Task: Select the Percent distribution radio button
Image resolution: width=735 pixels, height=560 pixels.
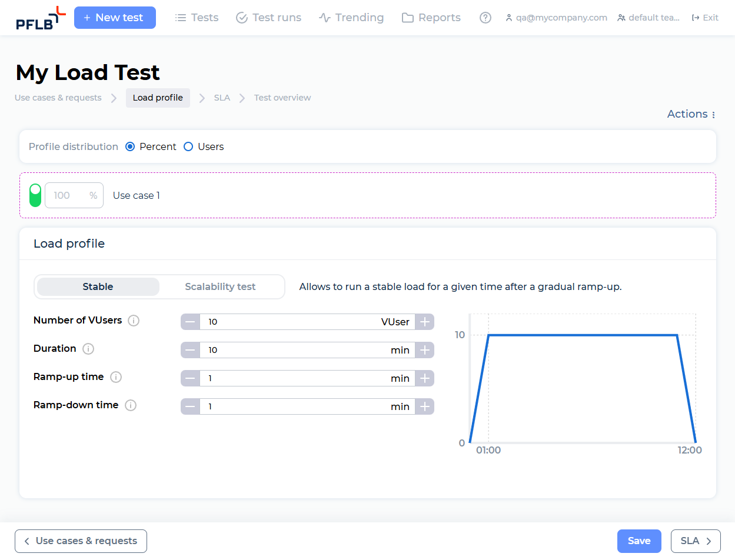Action: (x=129, y=146)
